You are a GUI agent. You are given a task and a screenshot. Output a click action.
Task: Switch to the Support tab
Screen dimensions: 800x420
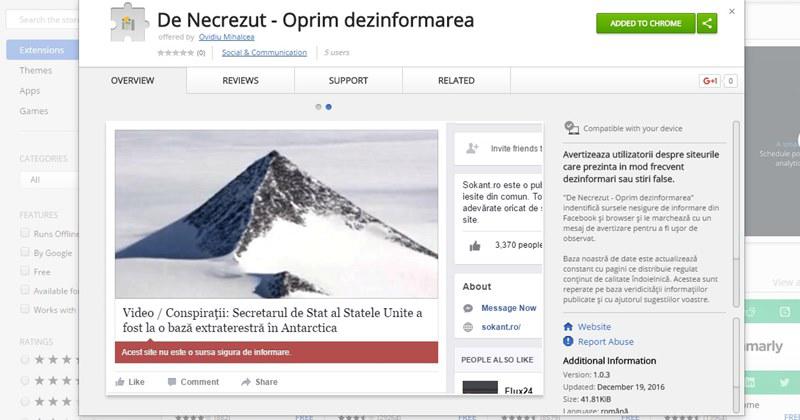(x=348, y=81)
